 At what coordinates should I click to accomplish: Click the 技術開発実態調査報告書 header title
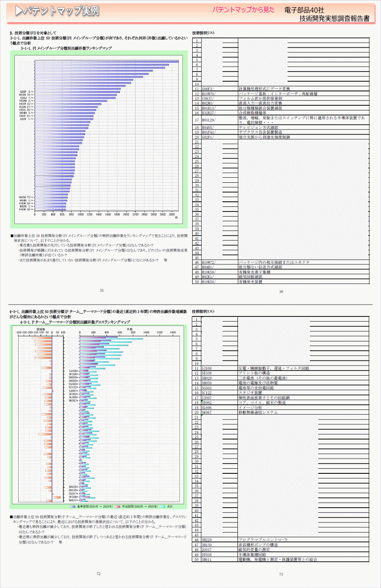pyautogui.click(x=334, y=18)
